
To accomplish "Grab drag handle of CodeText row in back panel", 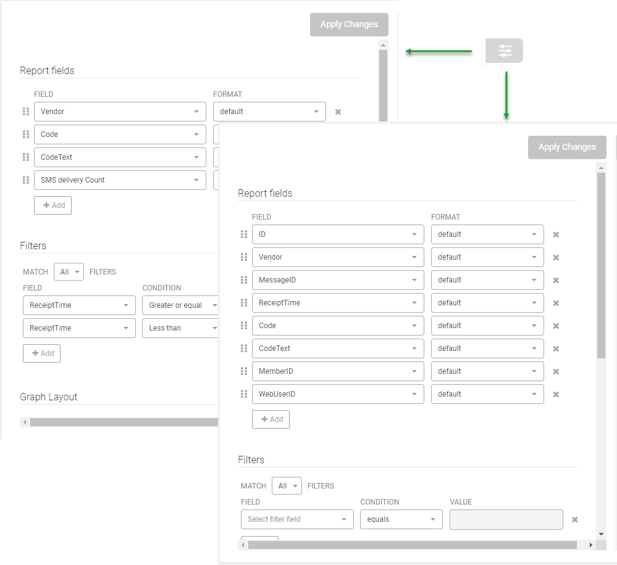I will 26,157.
